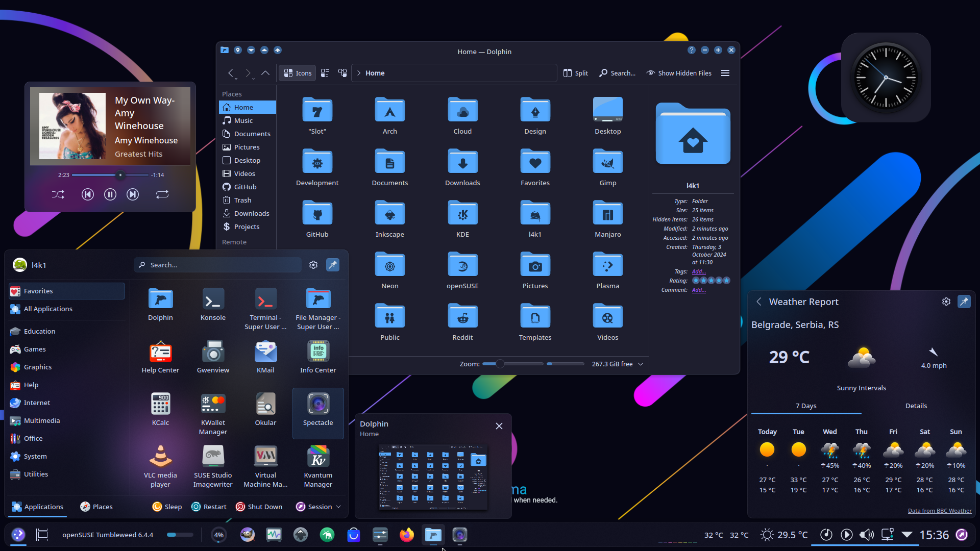Viewport: 980px width, 551px height.
Task: Toggle the Weather Report pin button
Action: point(964,302)
